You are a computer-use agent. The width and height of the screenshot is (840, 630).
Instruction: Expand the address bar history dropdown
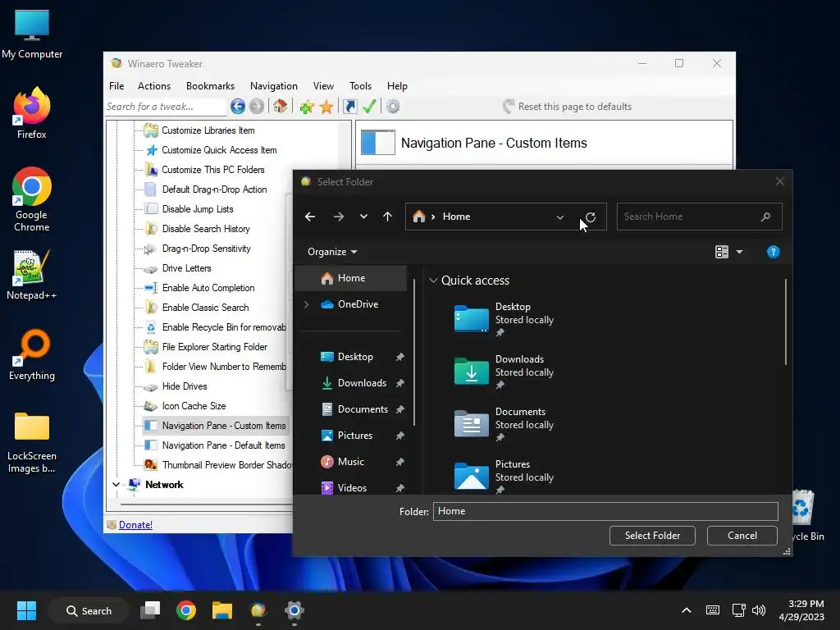pyautogui.click(x=560, y=217)
